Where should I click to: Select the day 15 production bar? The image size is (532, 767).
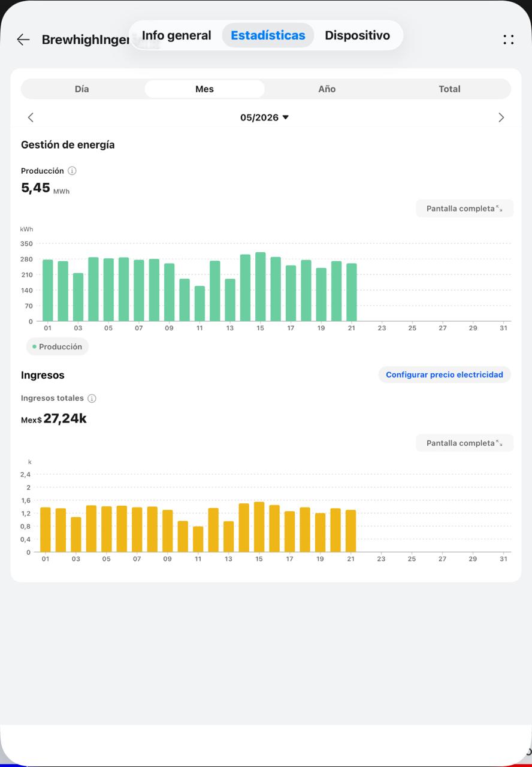click(x=260, y=286)
